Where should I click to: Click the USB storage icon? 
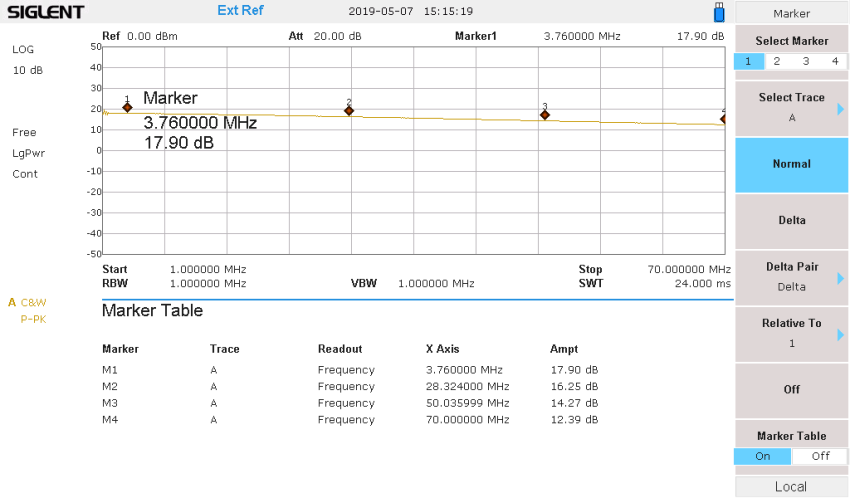719,12
